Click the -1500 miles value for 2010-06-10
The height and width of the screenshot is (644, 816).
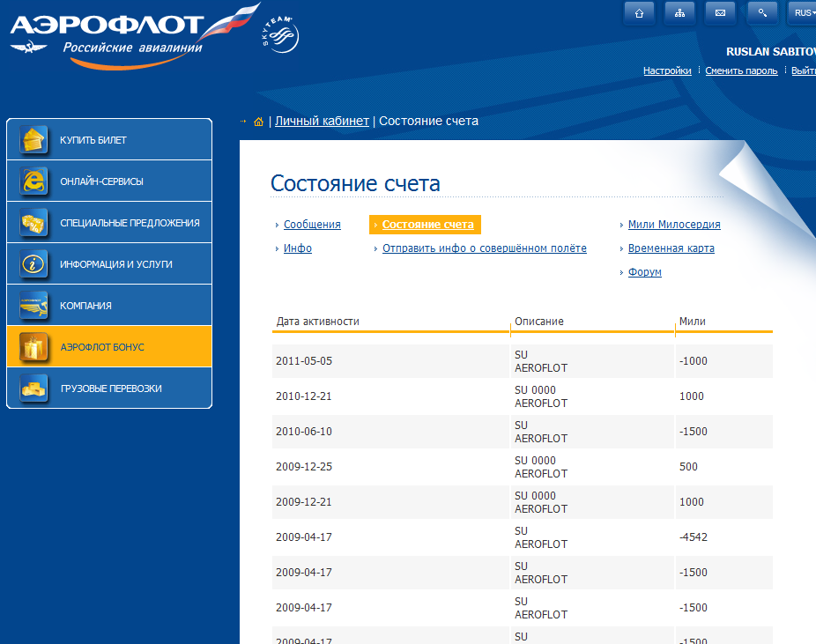point(694,432)
